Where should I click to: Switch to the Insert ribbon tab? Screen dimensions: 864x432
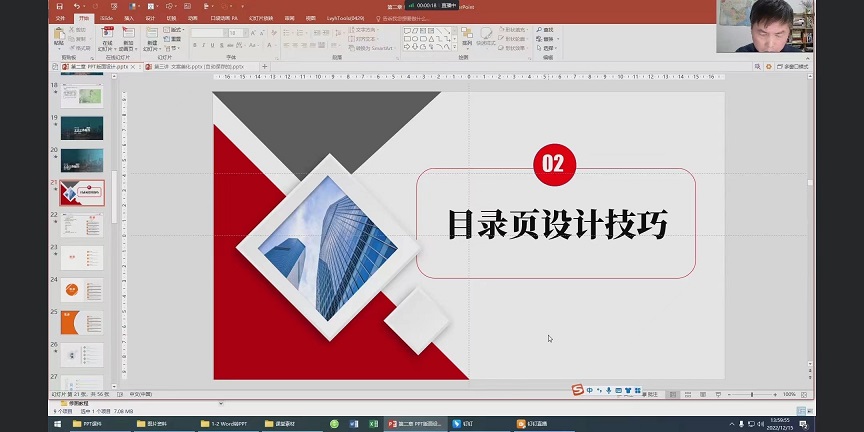pos(129,18)
